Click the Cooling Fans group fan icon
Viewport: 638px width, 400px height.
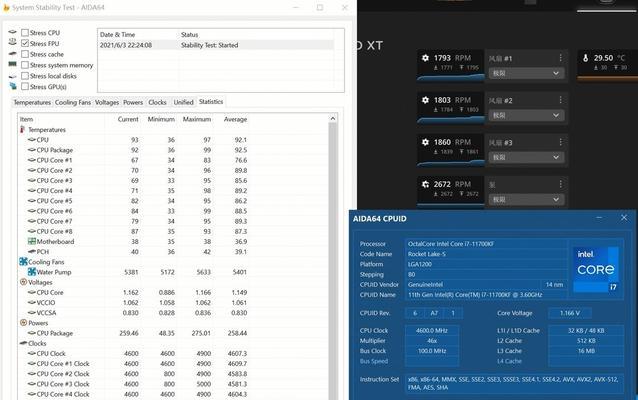click(x=23, y=262)
